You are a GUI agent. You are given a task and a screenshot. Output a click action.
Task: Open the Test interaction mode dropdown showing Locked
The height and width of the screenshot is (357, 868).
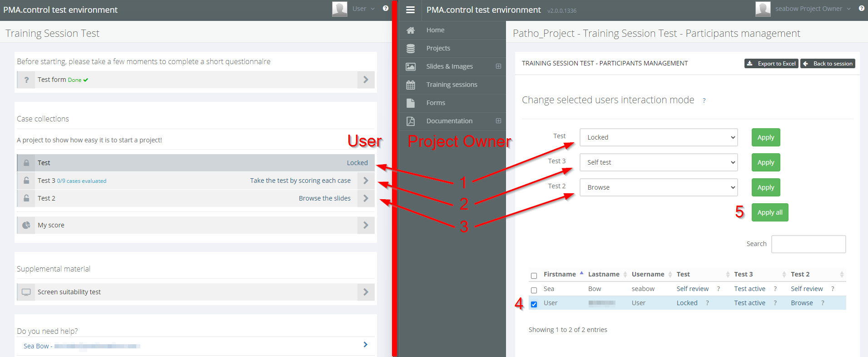coord(658,137)
